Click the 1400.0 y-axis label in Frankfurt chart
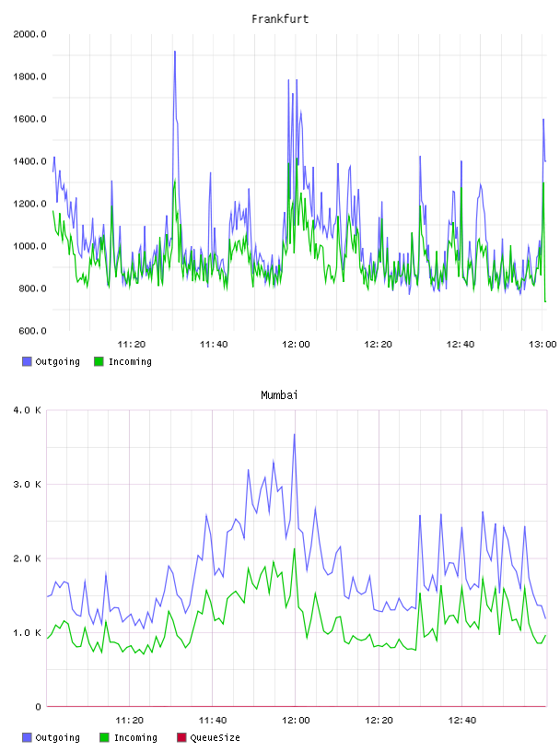Viewport: 560px width, 752px height. [x=29, y=161]
